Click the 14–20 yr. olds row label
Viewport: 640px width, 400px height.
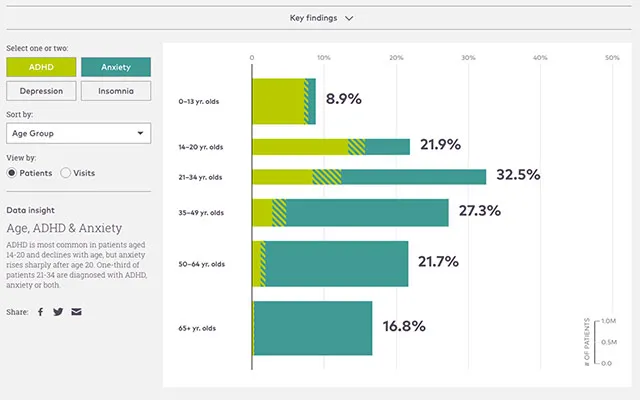[201, 147]
